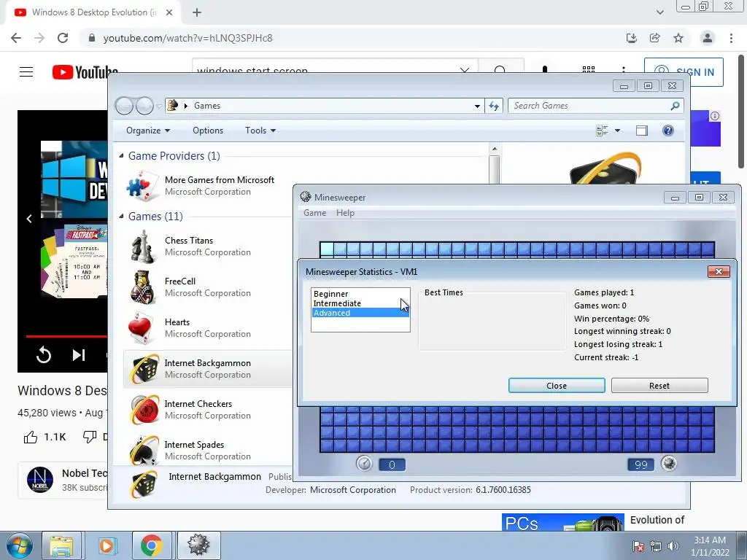Open Windows Media Player from taskbar
The image size is (747, 560).
pyautogui.click(x=107, y=545)
